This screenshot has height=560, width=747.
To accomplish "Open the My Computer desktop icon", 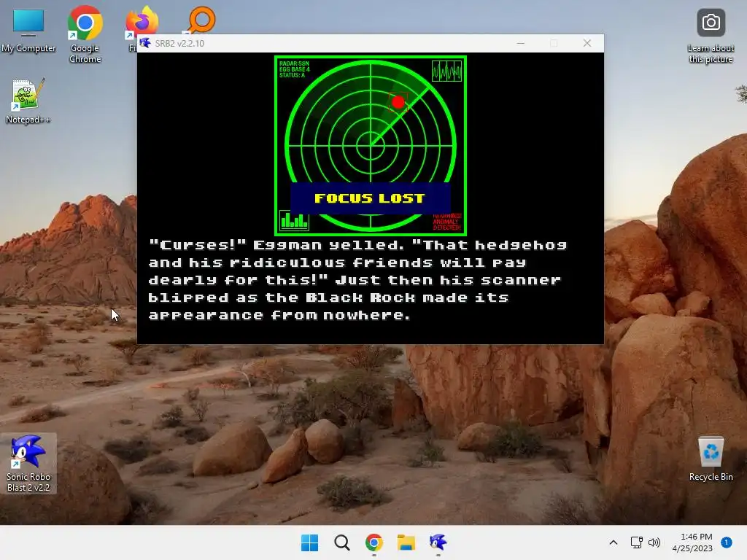I will click(x=28, y=30).
